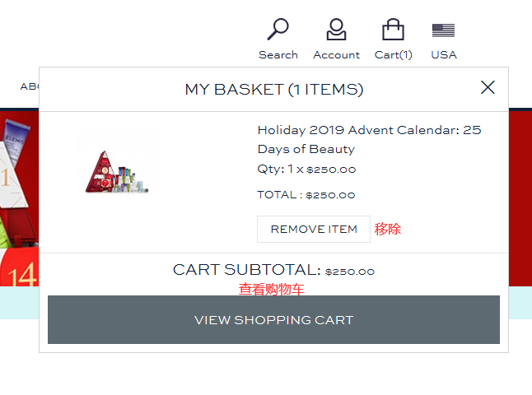Click the Qty: 1 x $250.00 line
The height and width of the screenshot is (395, 532).
coord(306,170)
